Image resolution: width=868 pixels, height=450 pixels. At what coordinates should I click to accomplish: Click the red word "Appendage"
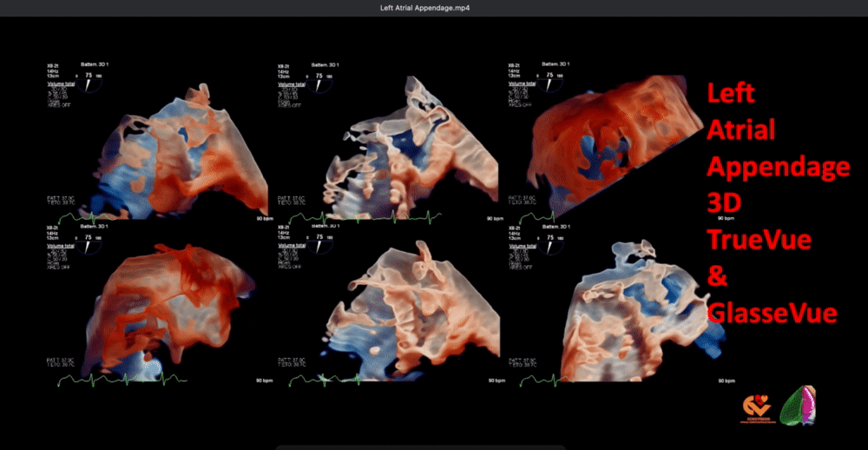coord(778,169)
